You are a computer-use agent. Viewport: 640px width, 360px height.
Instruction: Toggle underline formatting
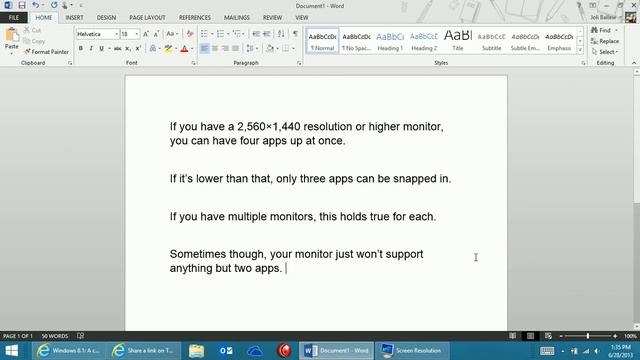tap(101, 49)
